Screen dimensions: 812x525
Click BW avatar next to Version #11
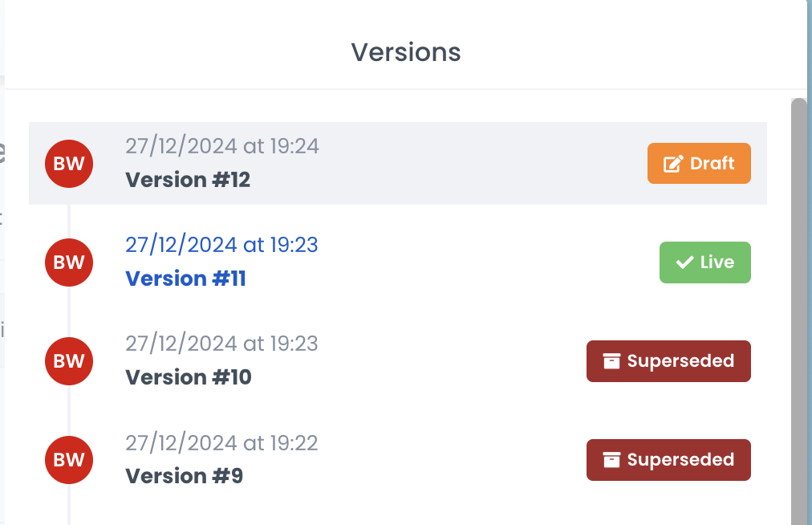(x=69, y=262)
